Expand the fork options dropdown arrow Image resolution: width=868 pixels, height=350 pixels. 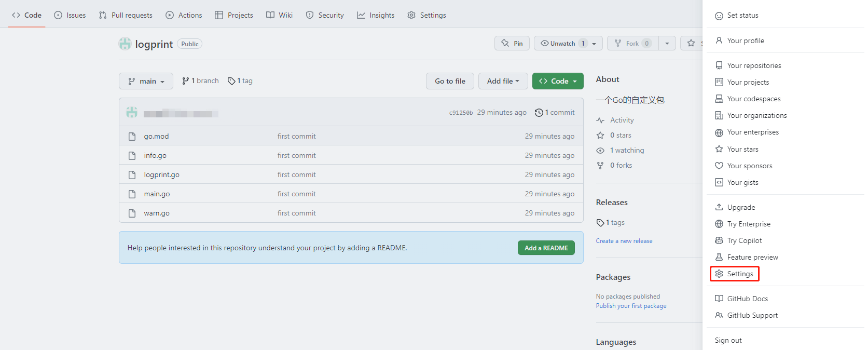tap(667, 43)
